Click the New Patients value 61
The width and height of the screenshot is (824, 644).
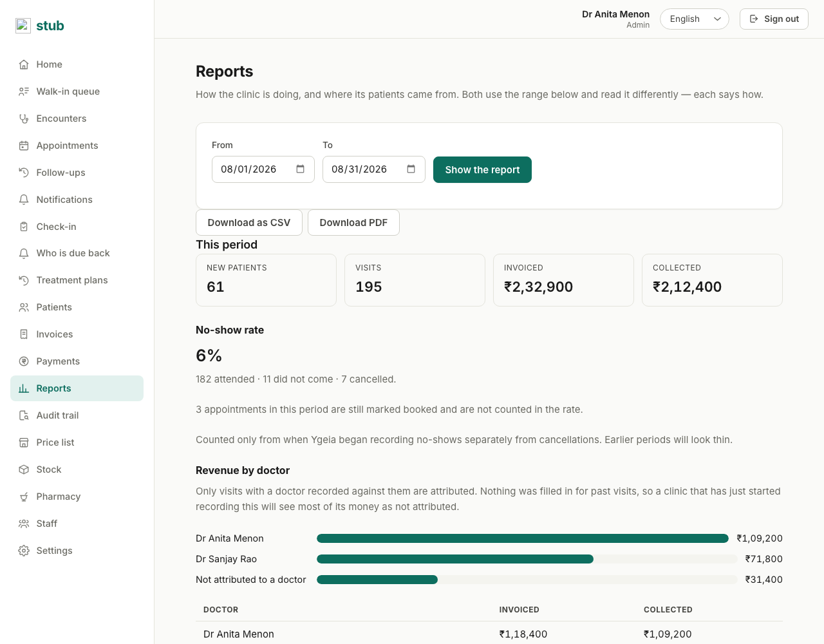point(216,287)
